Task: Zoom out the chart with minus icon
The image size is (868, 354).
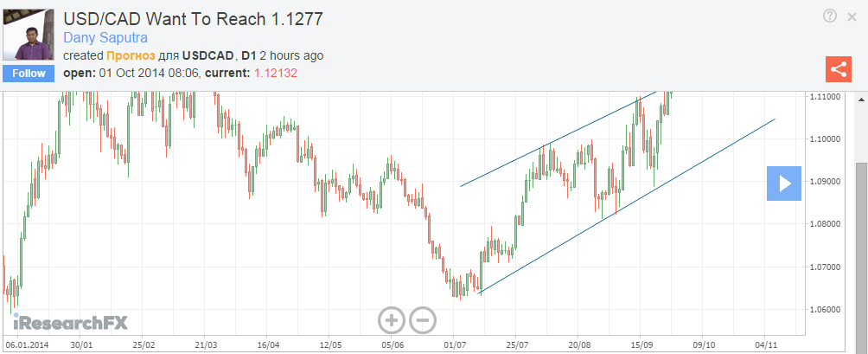Action: [423, 321]
